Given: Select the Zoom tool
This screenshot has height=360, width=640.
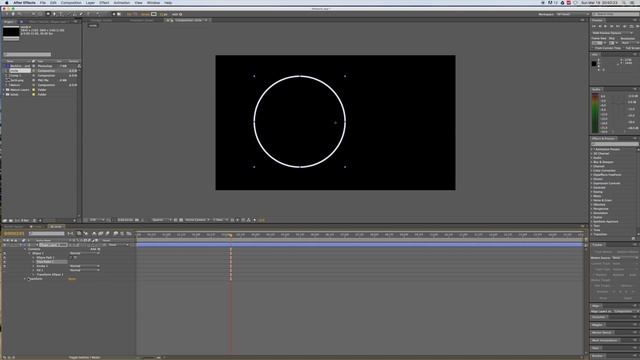Looking at the screenshot, I should pos(20,14).
